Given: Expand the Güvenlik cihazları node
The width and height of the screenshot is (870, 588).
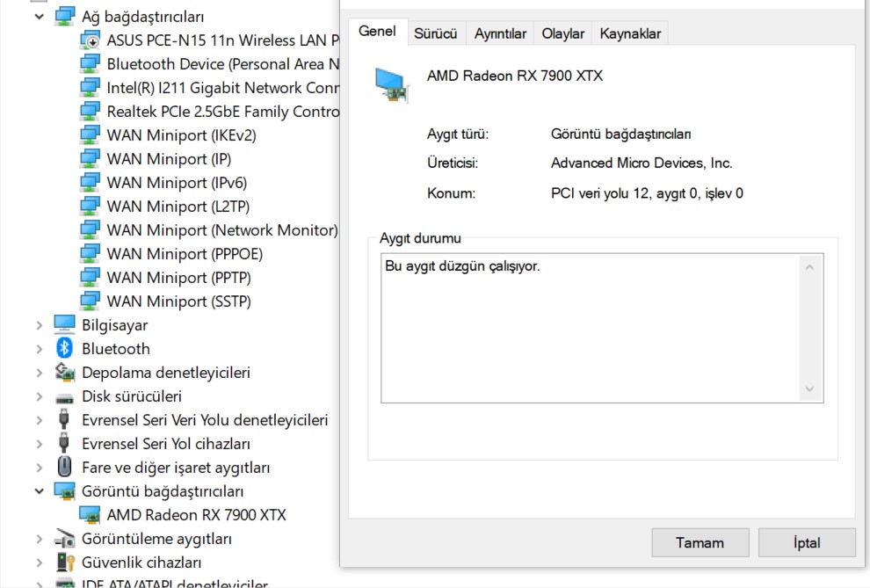Looking at the screenshot, I should pos(39,563).
